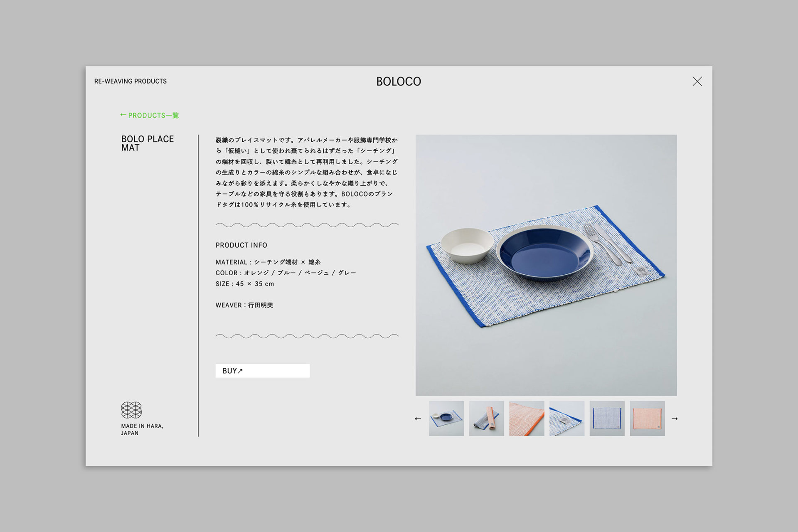Select flat orange place mat thumbnail

pos(647,419)
